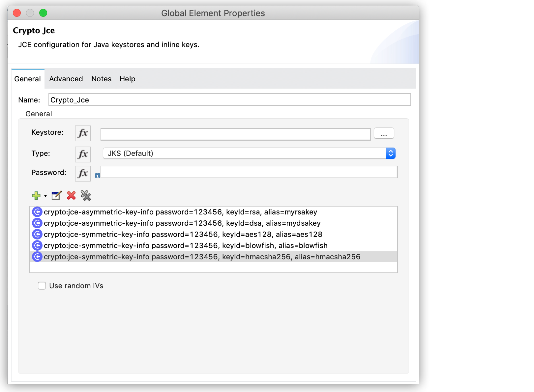Click the fx expression icon beside Password
Image resolution: width=534 pixels, height=392 pixels.
(x=82, y=173)
